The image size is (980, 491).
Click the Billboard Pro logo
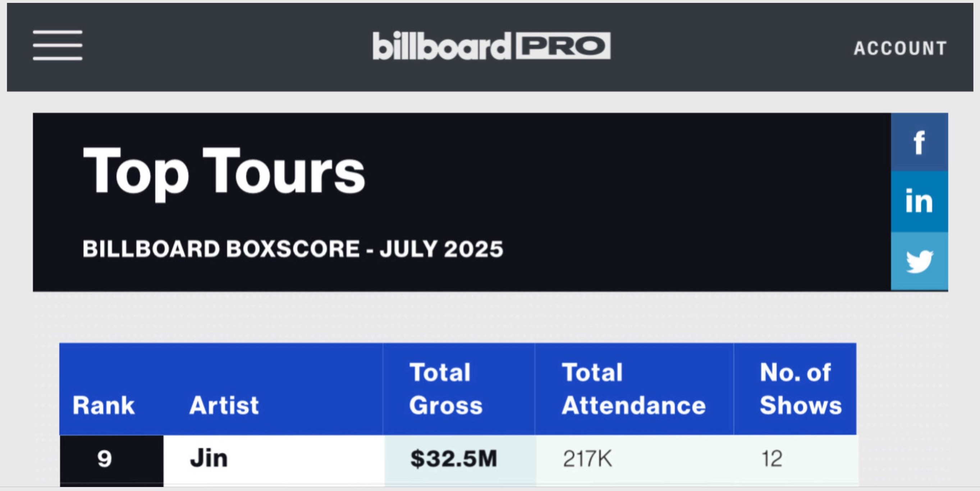pos(491,46)
